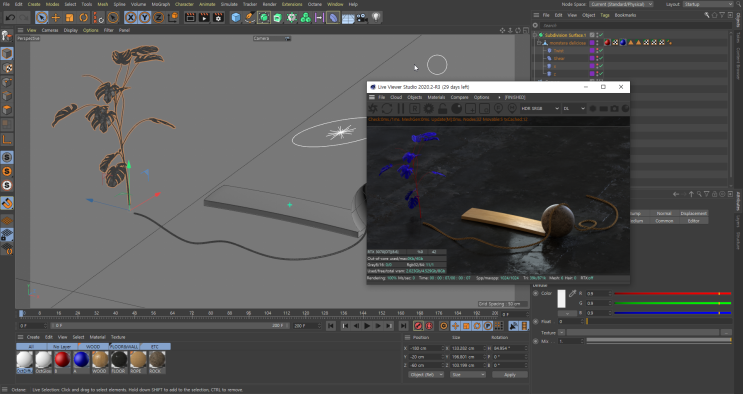This screenshot has width=743, height=394.
Task: Go to start of animation
Action: click(x=331, y=326)
